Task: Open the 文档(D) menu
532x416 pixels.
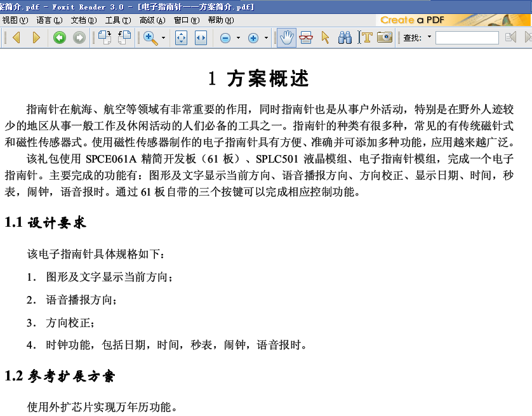Action: click(84, 20)
